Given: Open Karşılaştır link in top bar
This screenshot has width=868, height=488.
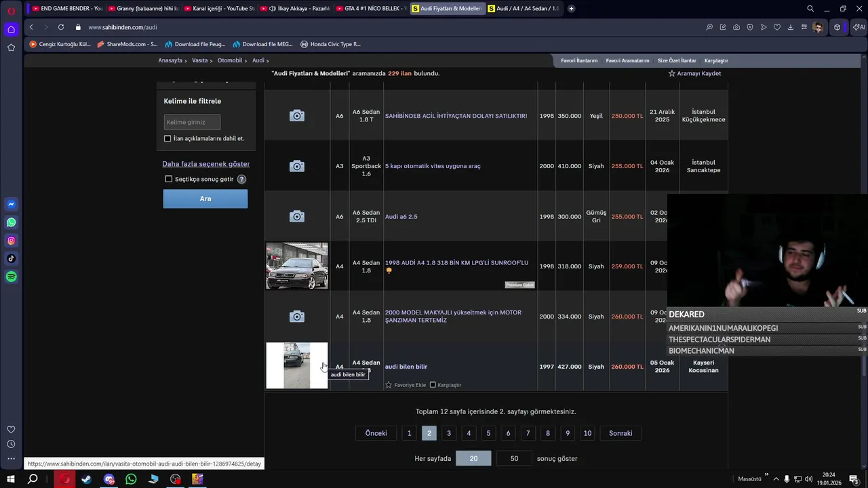Looking at the screenshot, I should [x=716, y=60].
